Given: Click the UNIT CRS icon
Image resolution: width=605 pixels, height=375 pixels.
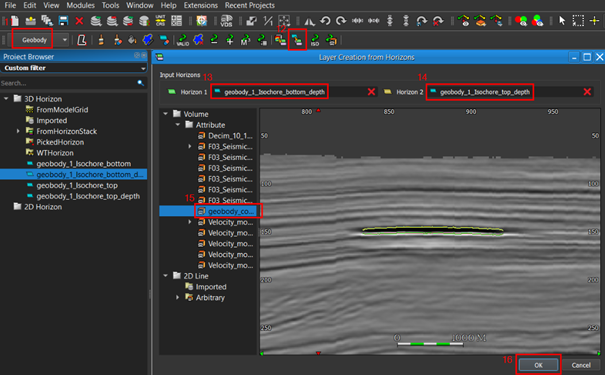Looking at the screenshot, I should point(160,20).
